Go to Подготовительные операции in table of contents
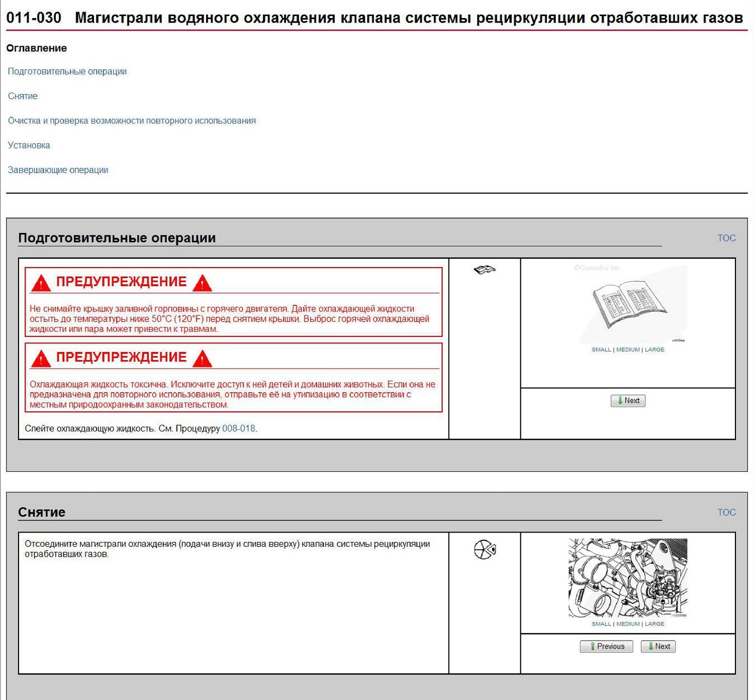Viewport: 754px width, 700px height. pyautogui.click(x=67, y=71)
